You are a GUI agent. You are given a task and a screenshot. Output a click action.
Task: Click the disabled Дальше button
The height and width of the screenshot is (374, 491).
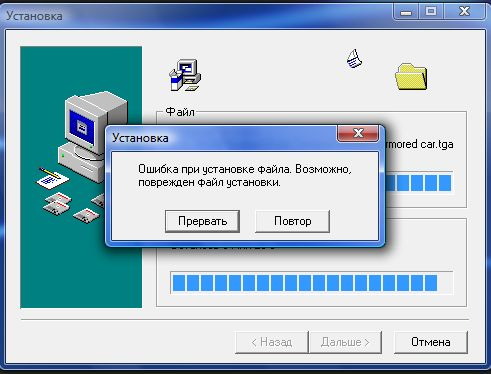[345, 342]
